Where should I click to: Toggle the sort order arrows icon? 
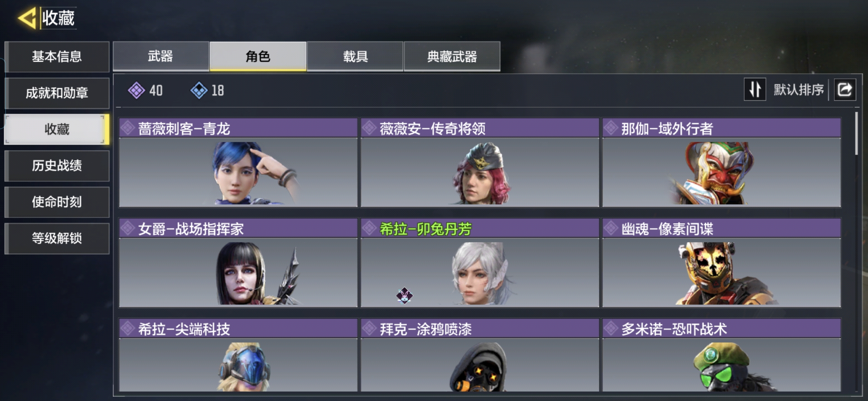tap(755, 89)
